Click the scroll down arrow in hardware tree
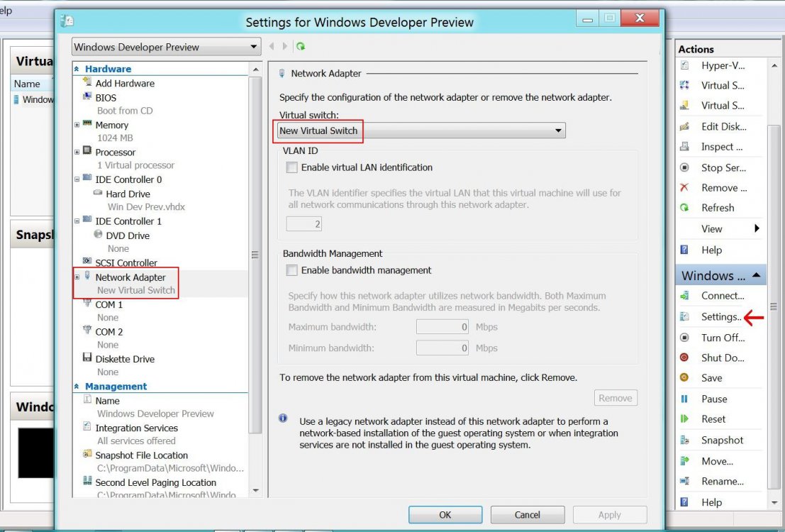This screenshot has height=532, width=785. coord(255,490)
